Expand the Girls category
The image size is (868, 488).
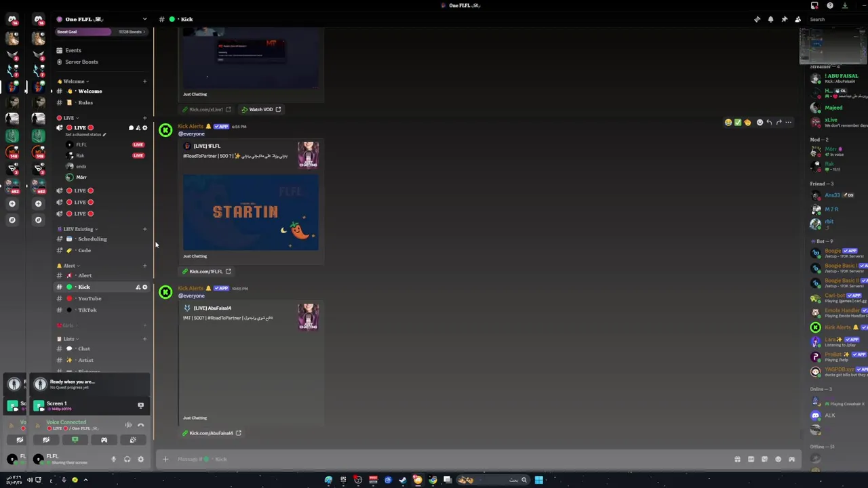[x=67, y=325]
